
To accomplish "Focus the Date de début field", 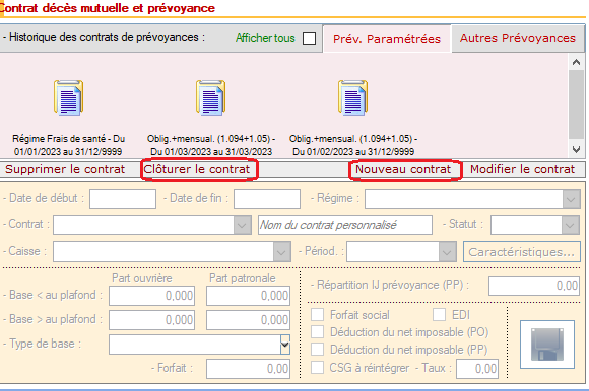I will tap(122, 199).
